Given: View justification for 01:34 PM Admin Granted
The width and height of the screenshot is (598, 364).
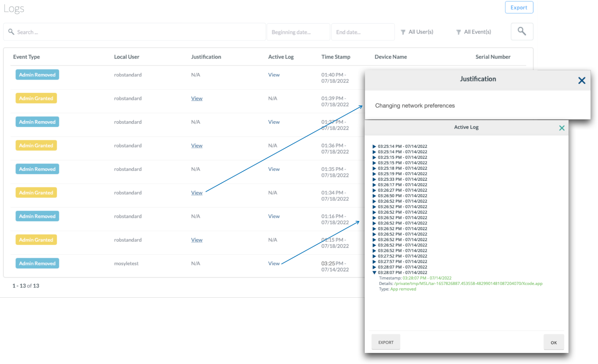Looking at the screenshot, I should [x=197, y=193].
